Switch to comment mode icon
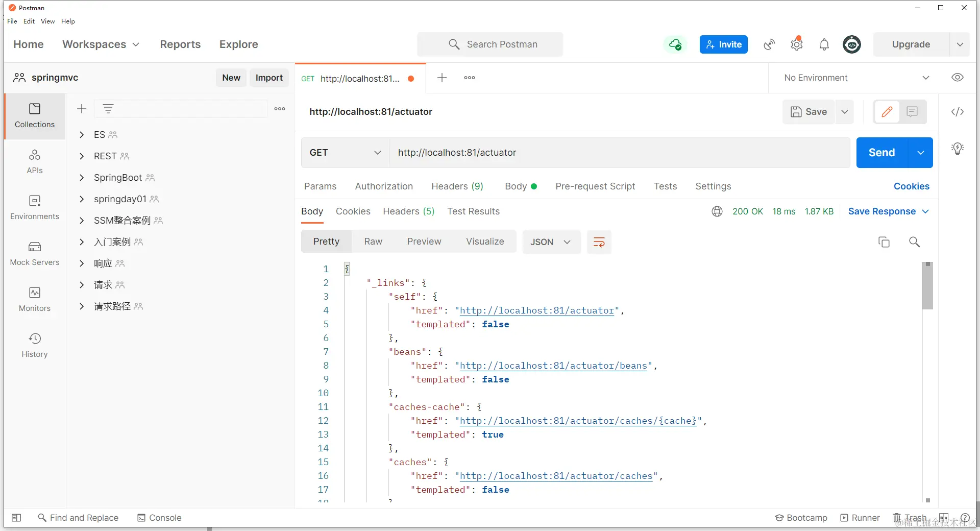This screenshot has height=531, width=980. pyautogui.click(x=912, y=112)
